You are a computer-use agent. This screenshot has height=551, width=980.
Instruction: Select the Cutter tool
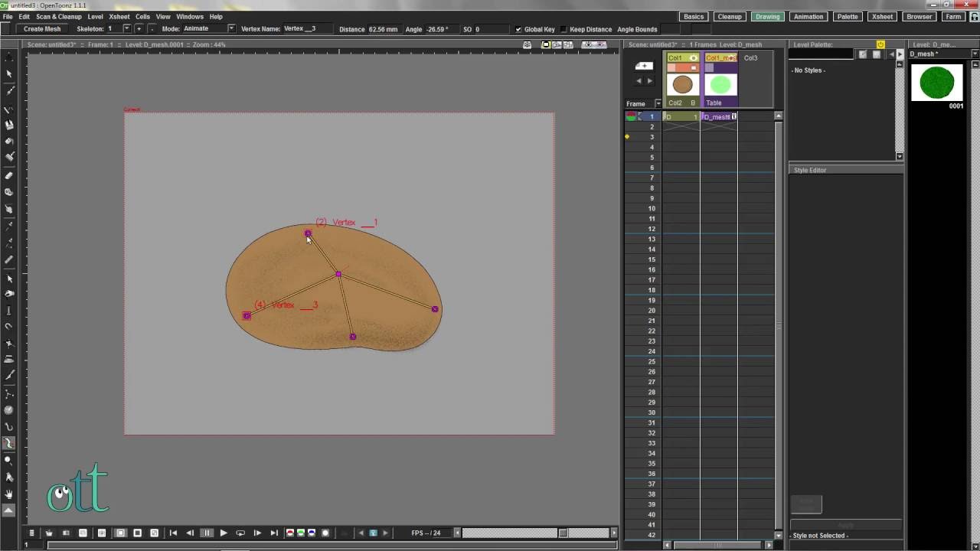(x=9, y=375)
